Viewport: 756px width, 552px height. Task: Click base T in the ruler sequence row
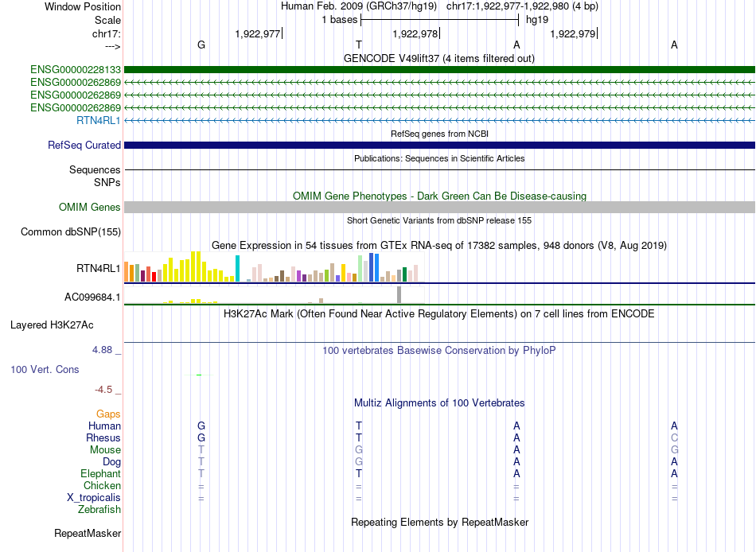[x=359, y=45]
